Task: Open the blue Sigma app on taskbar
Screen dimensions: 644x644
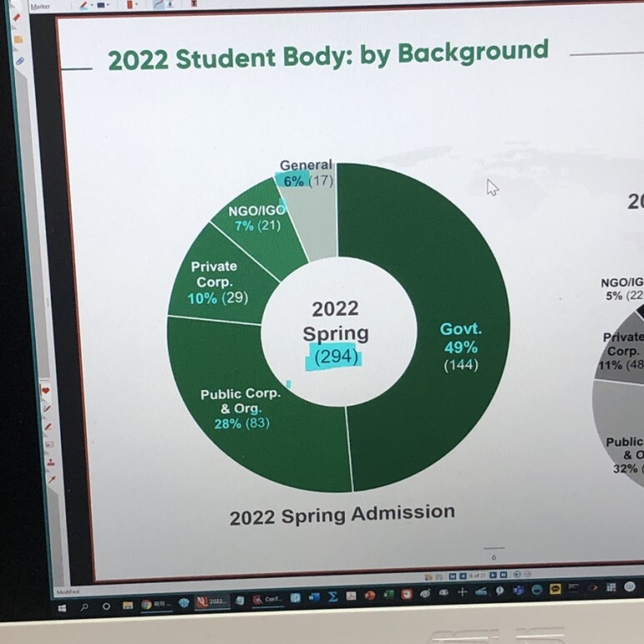Action: coord(333,597)
